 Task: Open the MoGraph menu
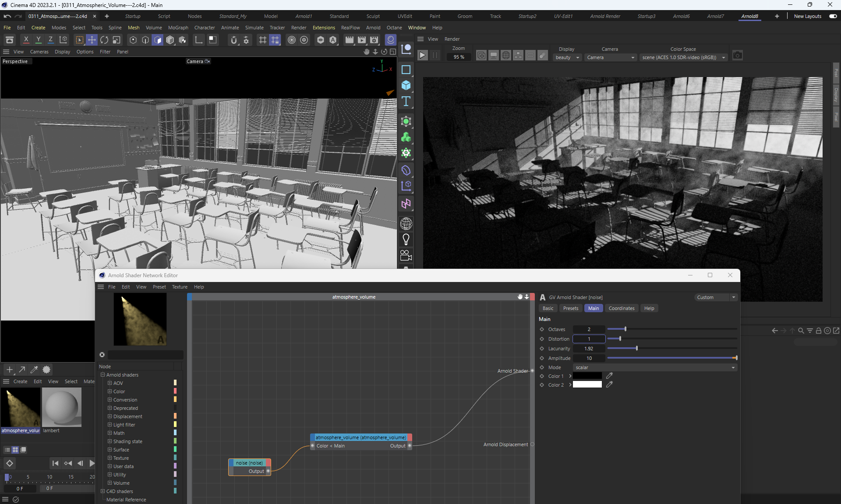point(178,28)
